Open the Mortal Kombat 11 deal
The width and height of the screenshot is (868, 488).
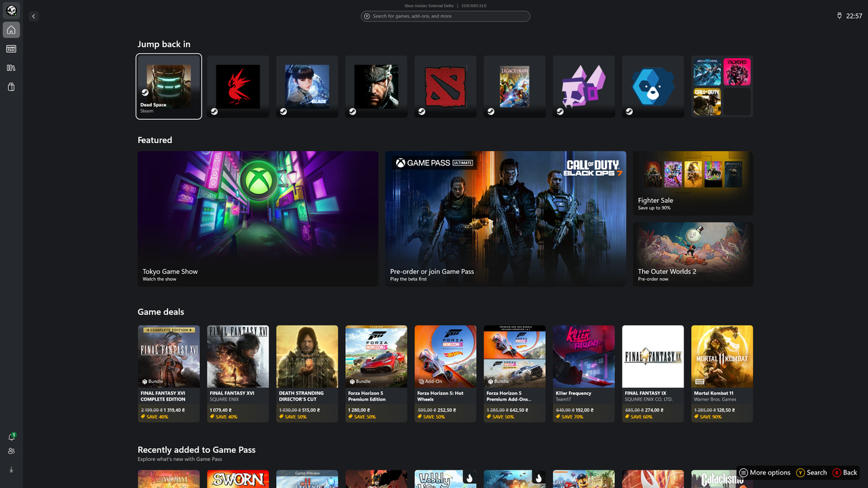(x=722, y=373)
